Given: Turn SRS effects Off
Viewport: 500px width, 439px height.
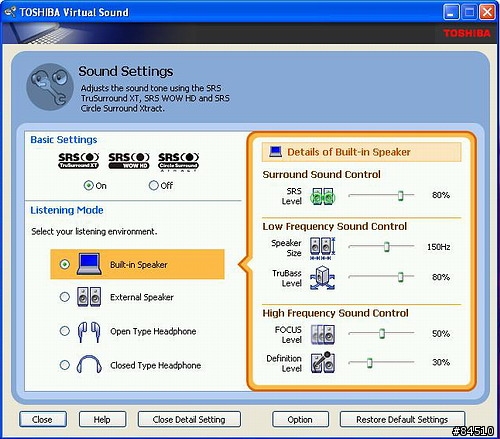Looking at the screenshot, I should [153, 185].
